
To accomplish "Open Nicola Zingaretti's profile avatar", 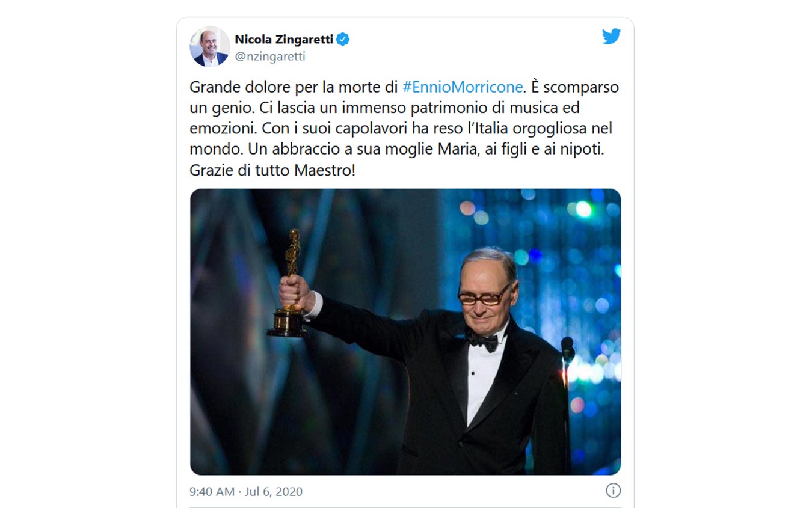I will 210,46.
